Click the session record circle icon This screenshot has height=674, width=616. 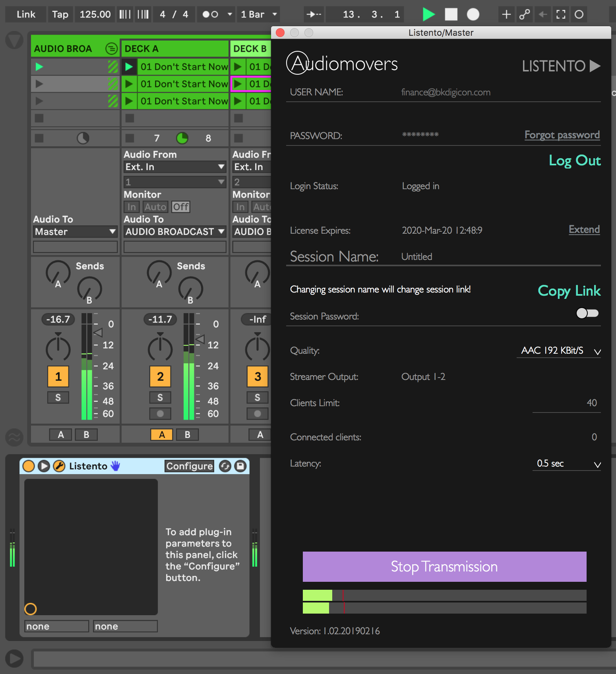579,14
